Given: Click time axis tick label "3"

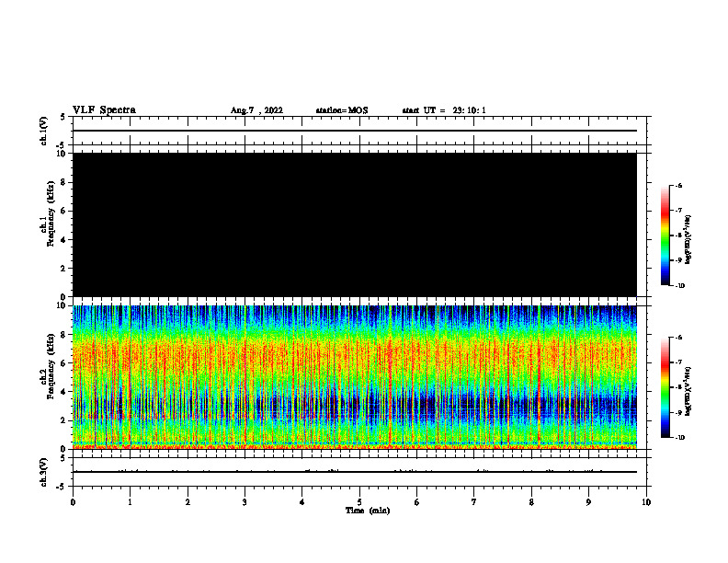Looking at the screenshot, I should 245,502.
